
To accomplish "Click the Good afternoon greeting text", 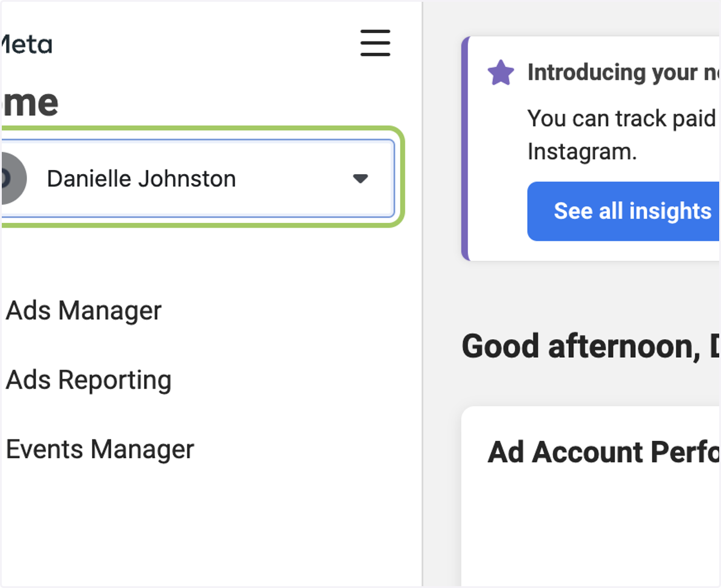I will (591, 347).
